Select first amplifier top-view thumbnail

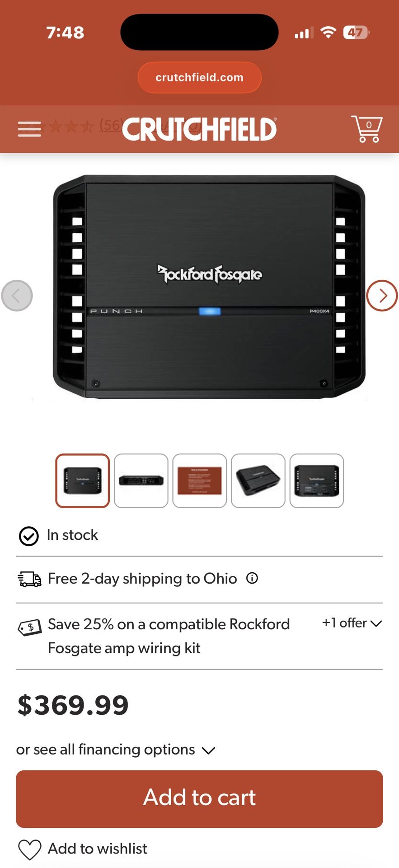(x=83, y=481)
